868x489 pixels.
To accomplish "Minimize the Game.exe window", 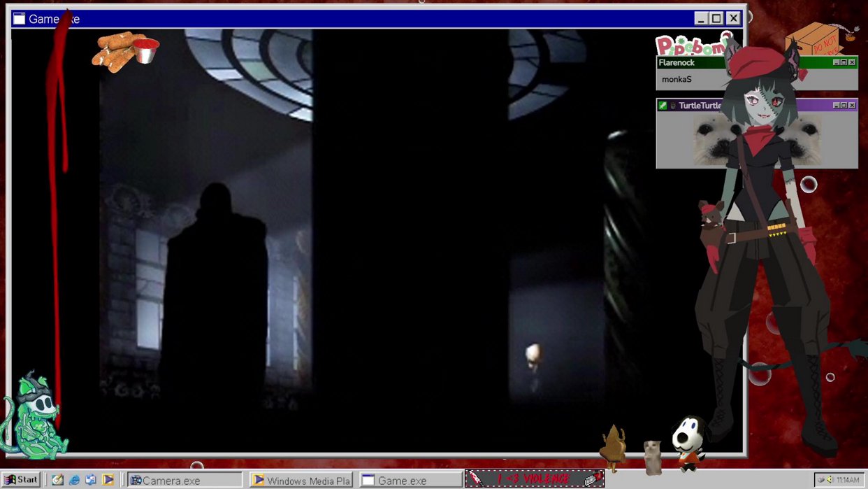I will 701,19.
